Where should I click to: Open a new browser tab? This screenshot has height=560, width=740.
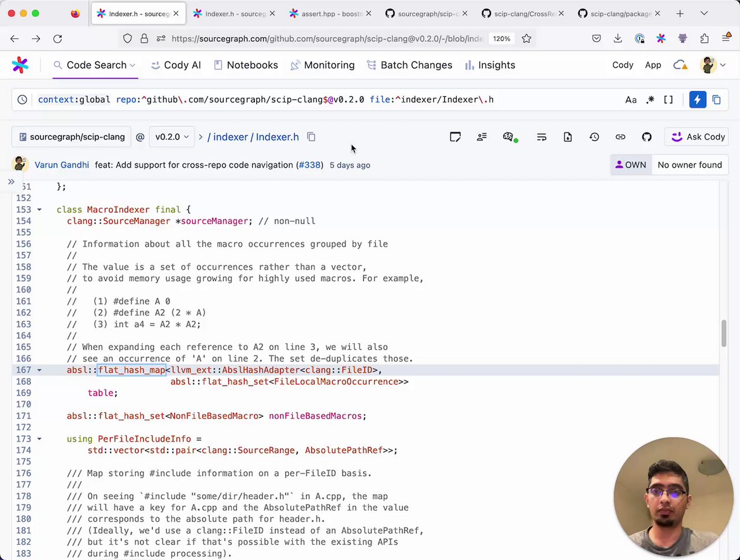680,13
